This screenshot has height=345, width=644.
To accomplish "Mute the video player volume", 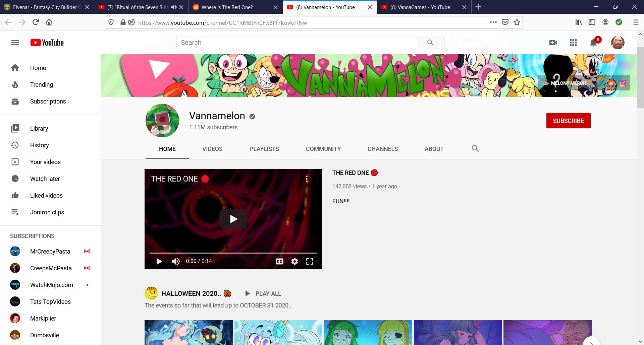I will point(176,261).
